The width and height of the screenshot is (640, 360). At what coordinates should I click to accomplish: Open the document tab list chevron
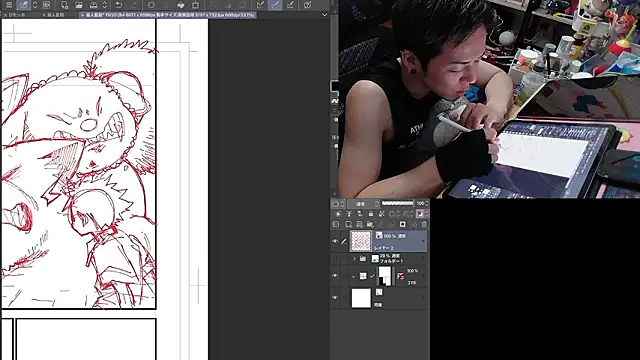pyautogui.click(x=324, y=15)
